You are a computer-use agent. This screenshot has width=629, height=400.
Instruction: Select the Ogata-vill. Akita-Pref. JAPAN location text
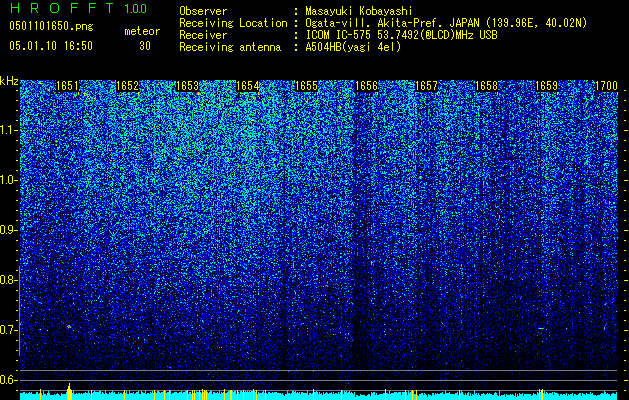[446, 23]
